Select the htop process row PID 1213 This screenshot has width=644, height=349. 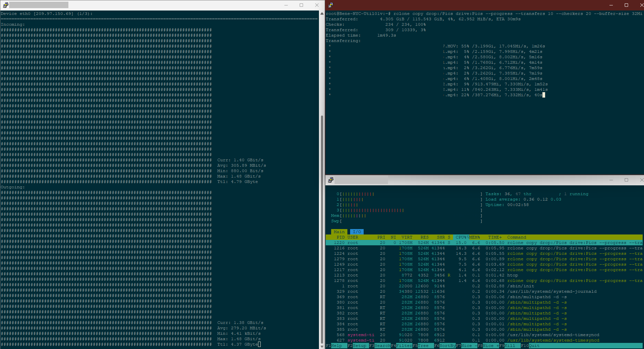pyautogui.click(x=406, y=275)
